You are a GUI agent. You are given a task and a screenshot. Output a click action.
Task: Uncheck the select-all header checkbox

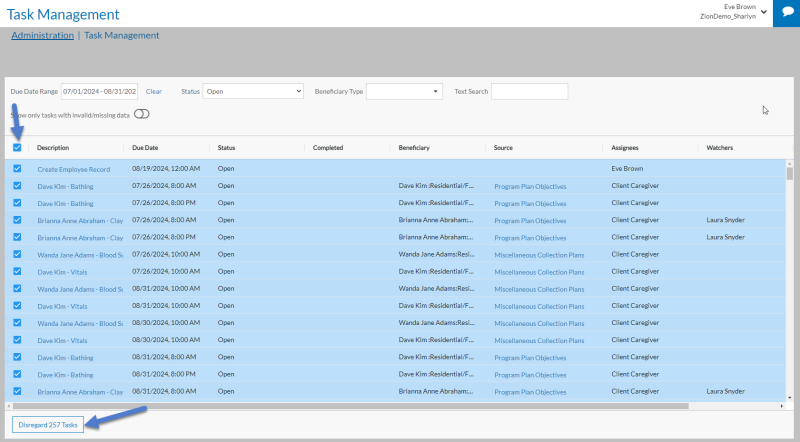pos(17,147)
